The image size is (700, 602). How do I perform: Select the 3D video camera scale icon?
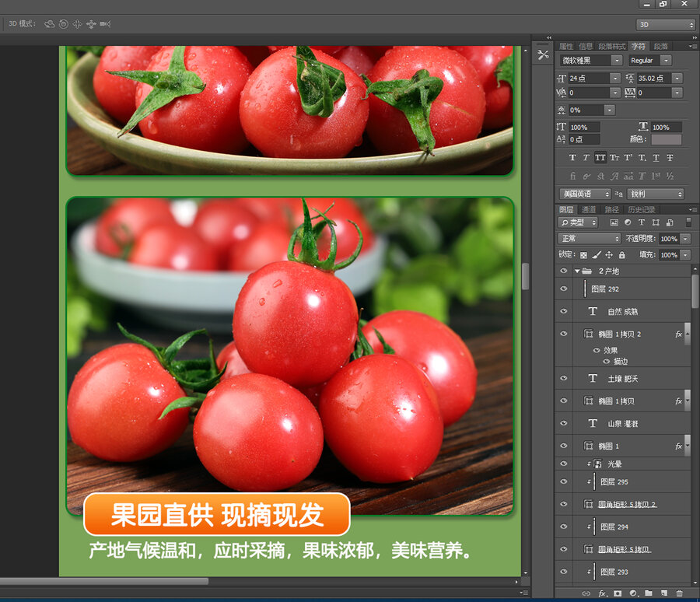[x=105, y=24]
